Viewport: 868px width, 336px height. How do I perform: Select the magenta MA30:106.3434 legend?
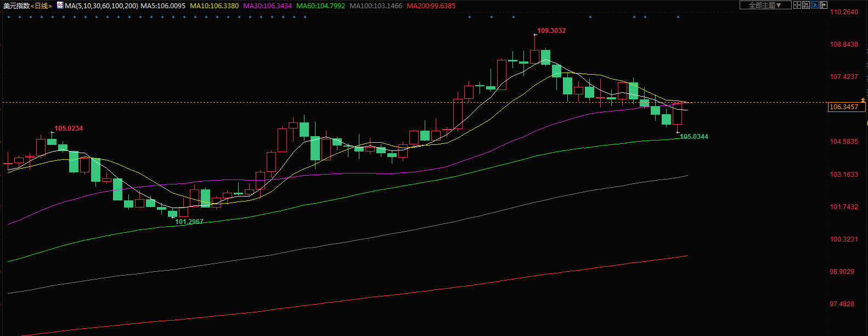(x=267, y=6)
